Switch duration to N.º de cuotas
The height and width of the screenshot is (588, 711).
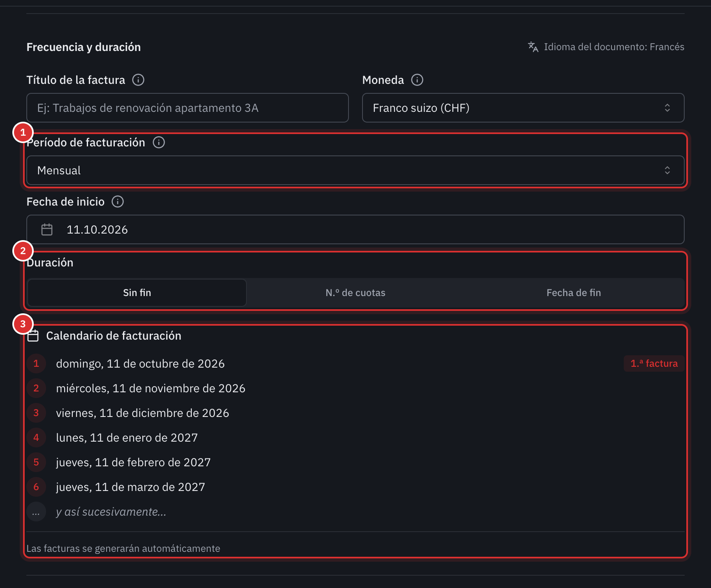(355, 293)
